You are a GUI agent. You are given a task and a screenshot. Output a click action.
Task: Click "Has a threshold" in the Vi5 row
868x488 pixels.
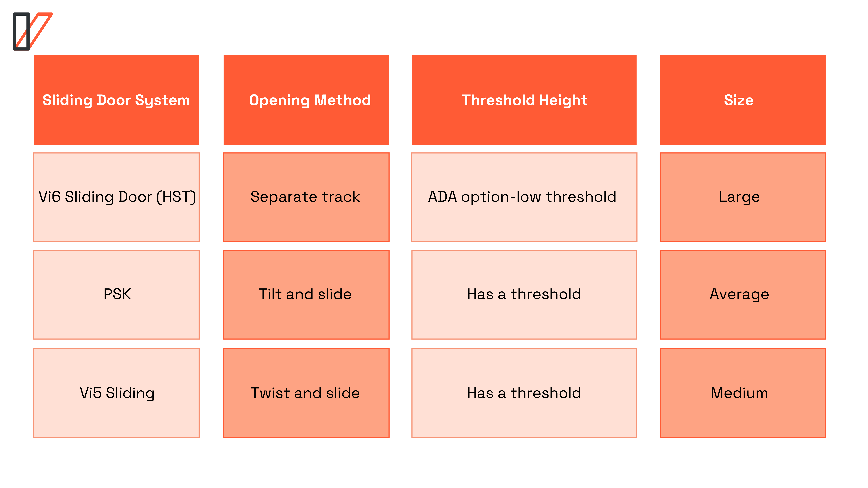click(524, 393)
